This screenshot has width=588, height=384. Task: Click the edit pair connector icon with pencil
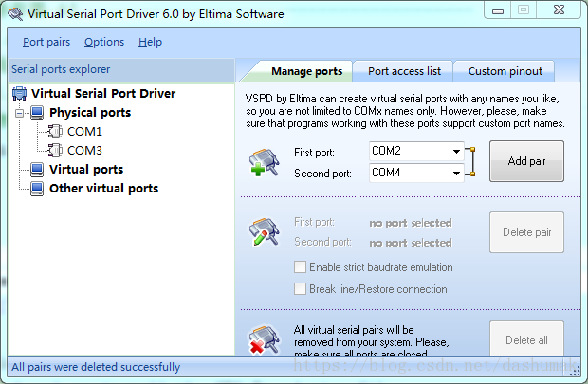click(x=264, y=231)
